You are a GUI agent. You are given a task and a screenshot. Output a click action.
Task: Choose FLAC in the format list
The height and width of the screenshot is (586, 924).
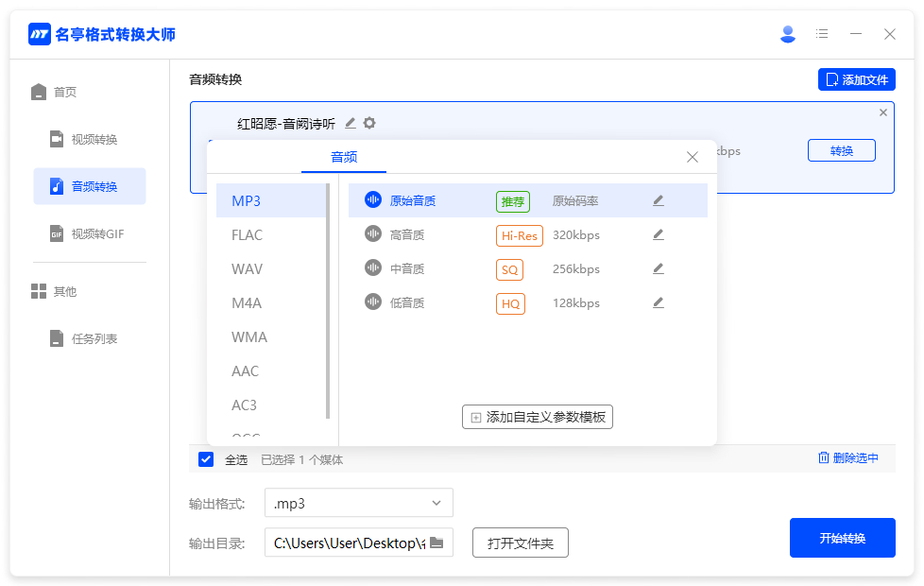click(248, 234)
